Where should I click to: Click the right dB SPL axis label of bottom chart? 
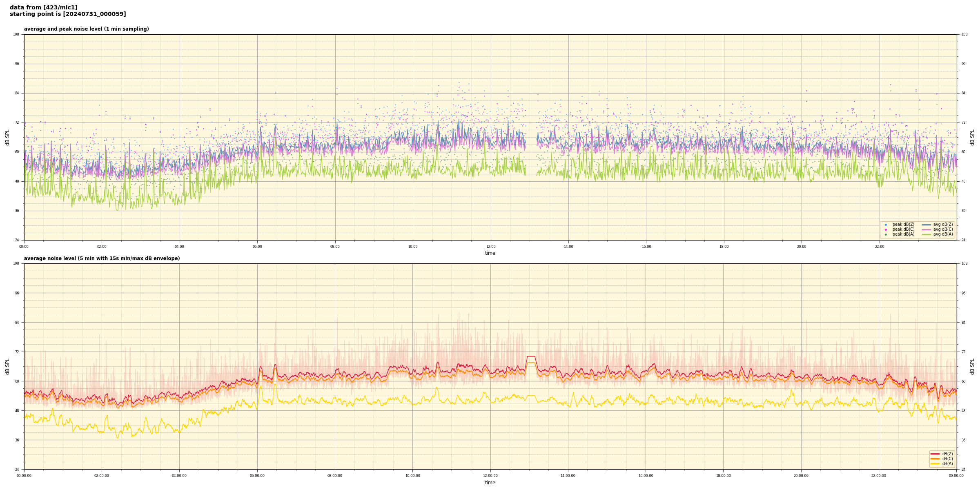coord(972,366)
